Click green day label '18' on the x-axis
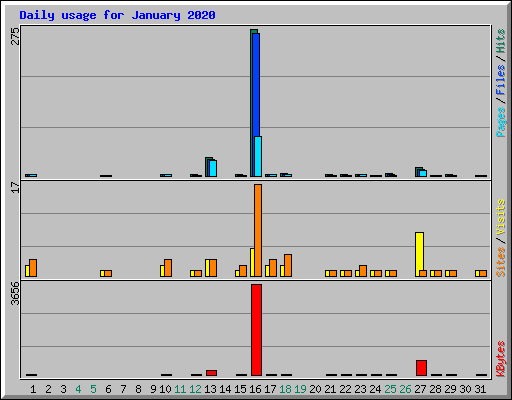512x400 pixels. point(285,389)
